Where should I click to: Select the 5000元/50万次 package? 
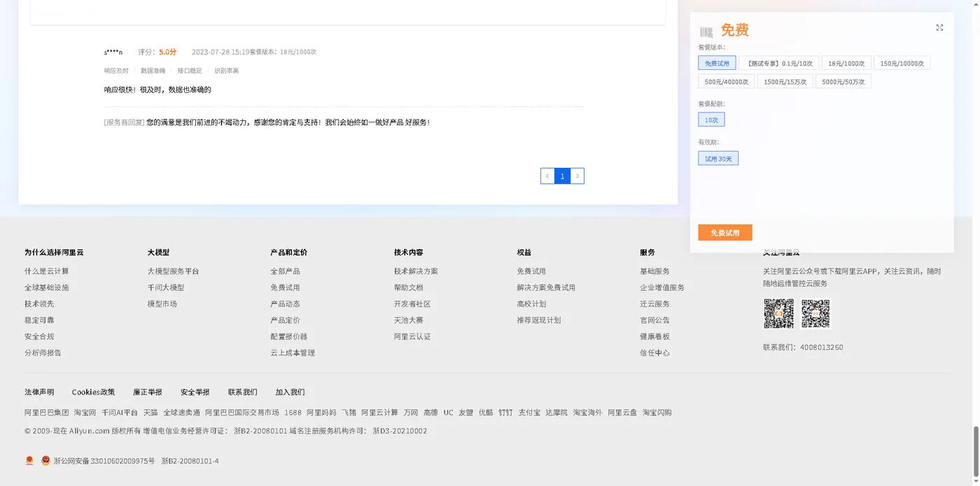coord(843,82)
